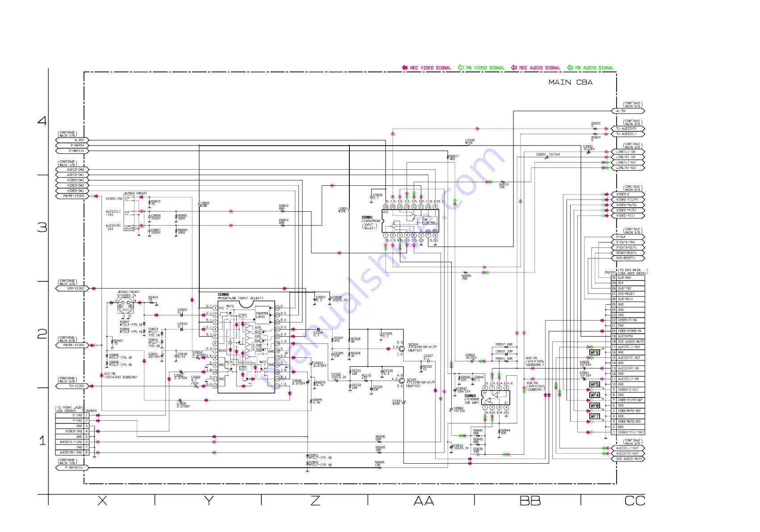
Task: Click the IC2803 OP AMP label
Action: [x=472, y=399]
